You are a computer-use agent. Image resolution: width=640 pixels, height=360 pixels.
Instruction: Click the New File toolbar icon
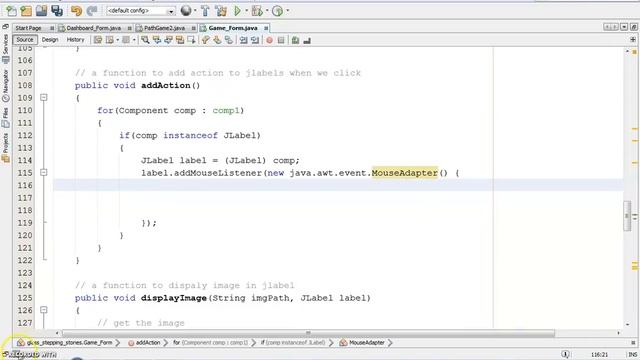[x=11, y=11]
